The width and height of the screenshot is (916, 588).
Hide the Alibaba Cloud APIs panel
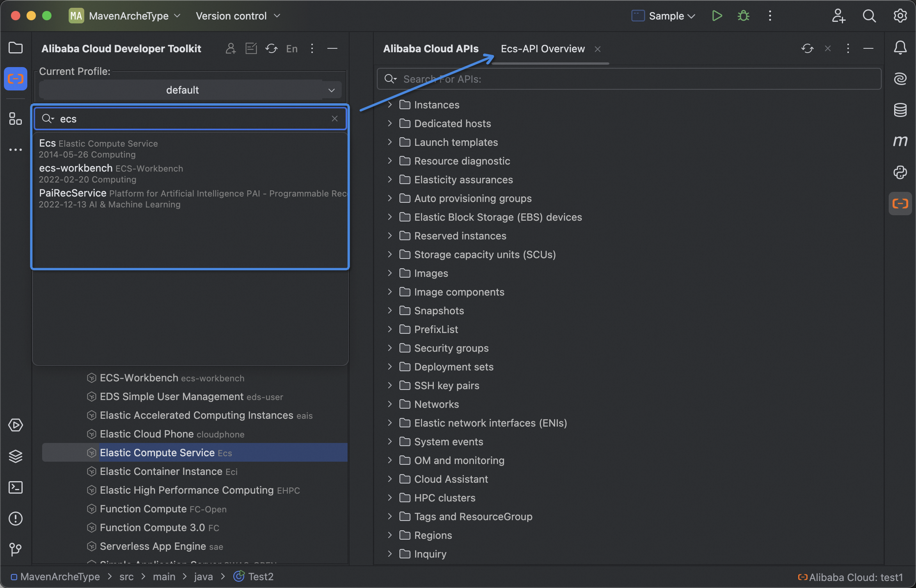coord(868,48)
